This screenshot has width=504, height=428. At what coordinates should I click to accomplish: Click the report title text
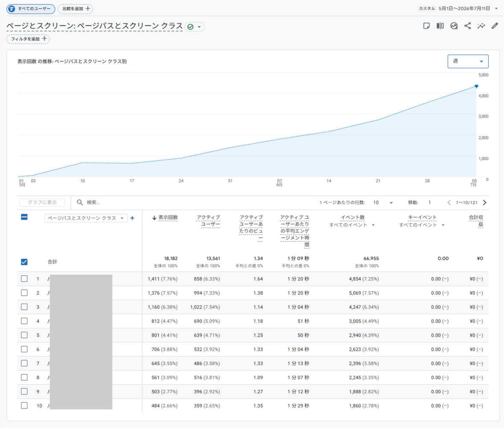(94, 26)
